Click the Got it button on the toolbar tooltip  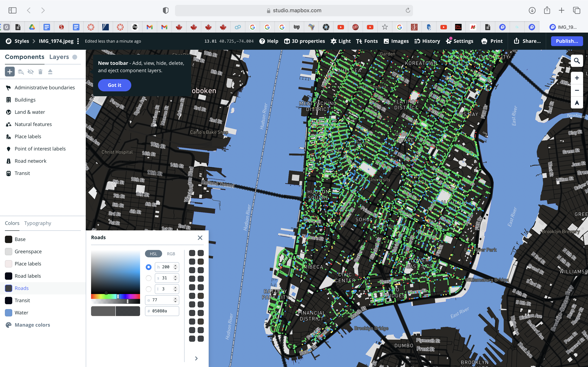114,85
